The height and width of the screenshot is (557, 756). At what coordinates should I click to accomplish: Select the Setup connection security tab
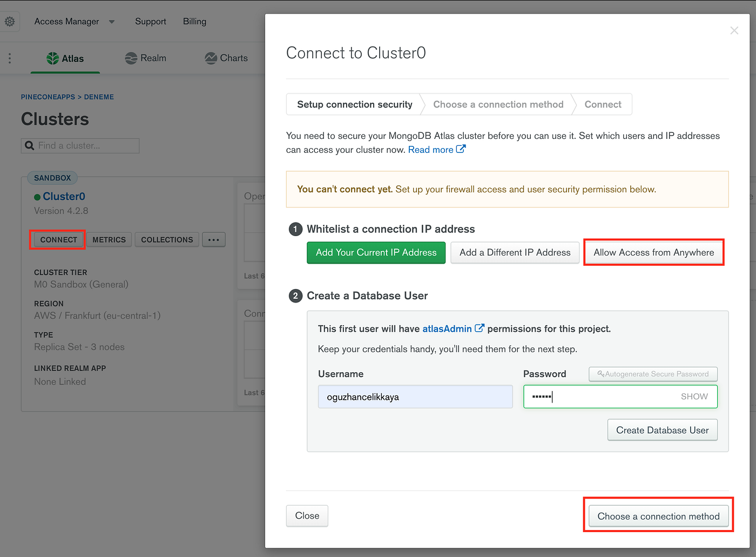click(354, 104)
